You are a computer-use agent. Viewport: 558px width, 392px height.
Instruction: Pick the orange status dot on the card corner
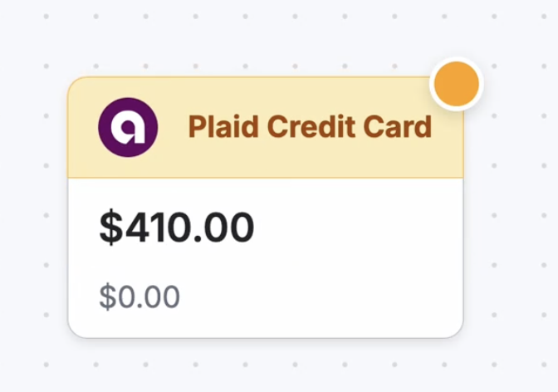[x=457, y=84]
